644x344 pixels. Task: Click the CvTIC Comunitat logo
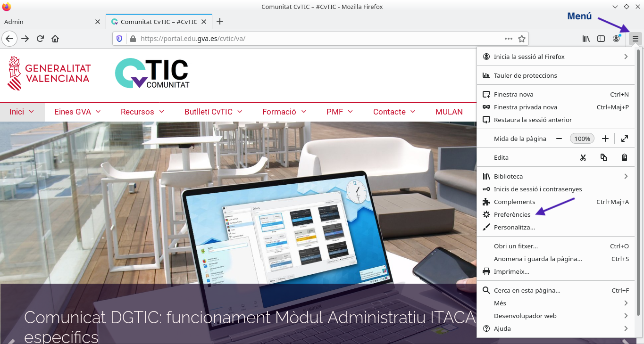point(152,73)
